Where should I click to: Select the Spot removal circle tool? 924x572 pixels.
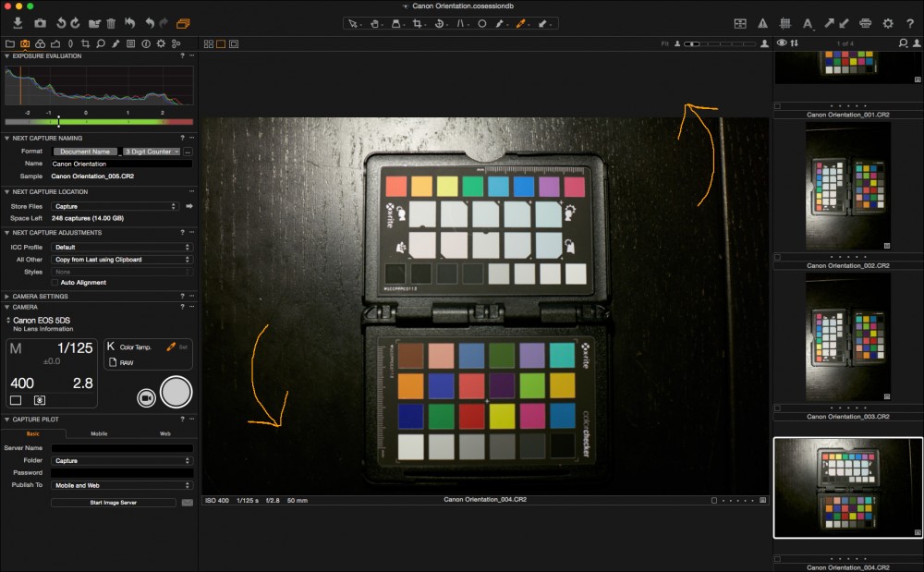(482, 23)
